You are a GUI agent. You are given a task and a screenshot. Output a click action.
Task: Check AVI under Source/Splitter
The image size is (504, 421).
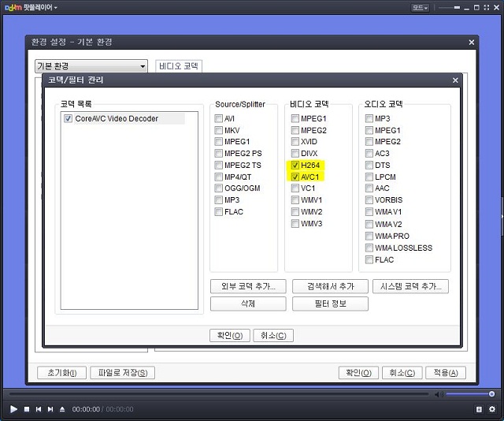pos(219,118)
